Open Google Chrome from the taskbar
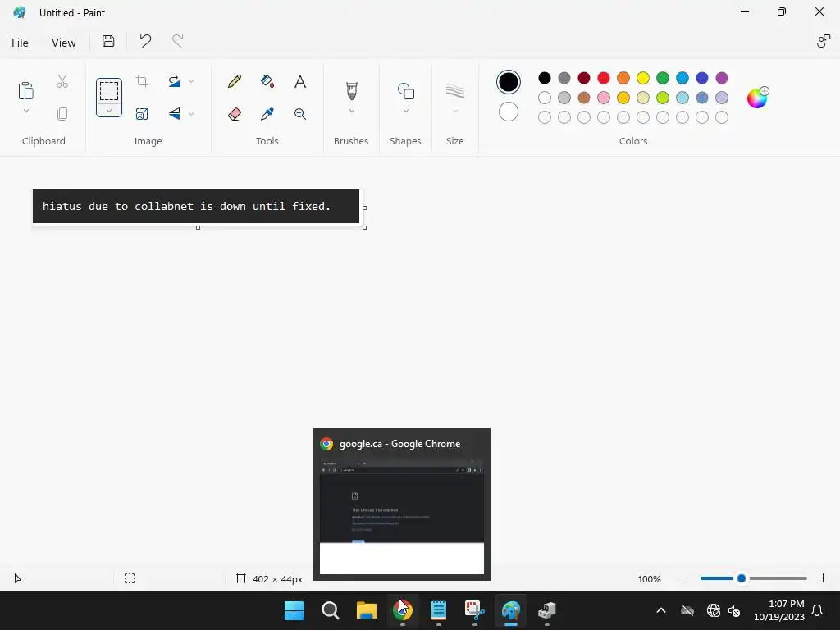Viewport: 840px width, 630px height. tap(402, 610)
